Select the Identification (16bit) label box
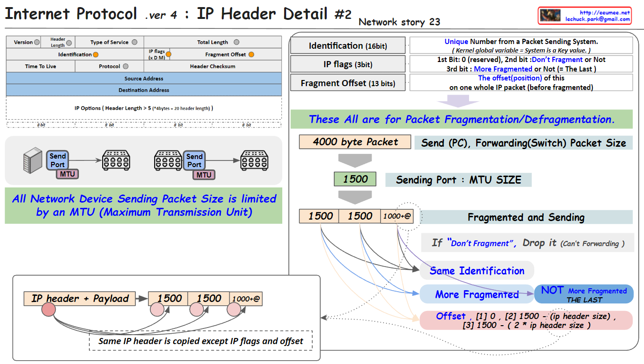 [x=348, y=46]
